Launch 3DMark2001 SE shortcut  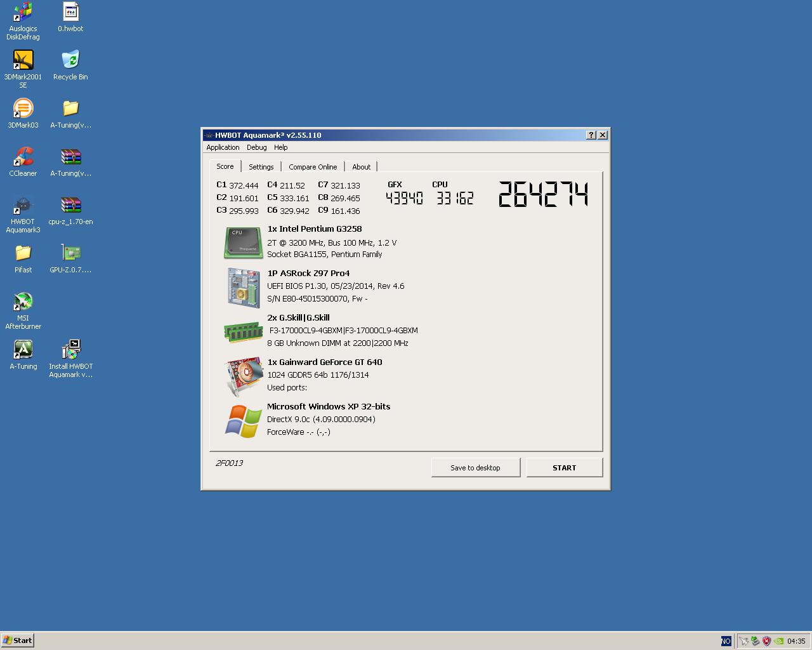tap(23, 69)
